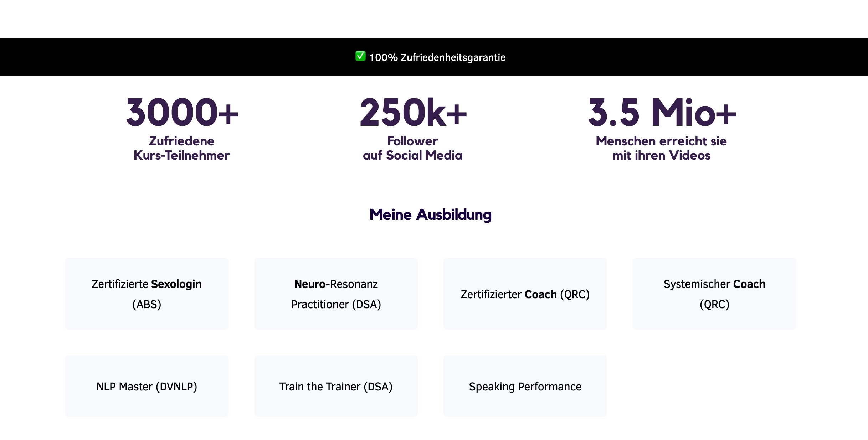Click the (ABS) text under Sexologin

[147, 304]
